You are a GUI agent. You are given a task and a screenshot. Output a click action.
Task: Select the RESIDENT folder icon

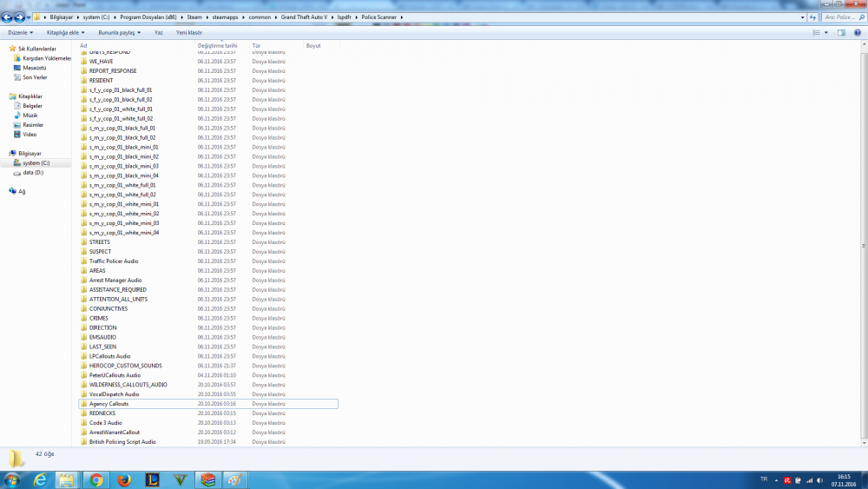(84, 80)
